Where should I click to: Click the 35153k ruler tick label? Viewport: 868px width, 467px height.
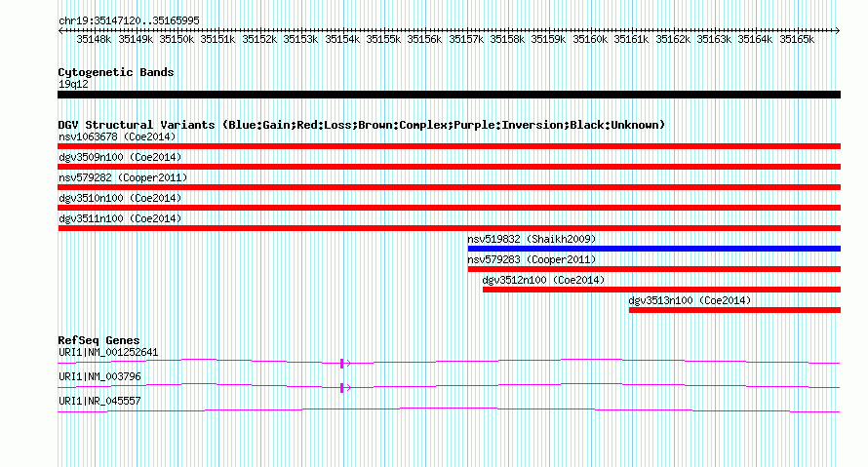point(300,39)
